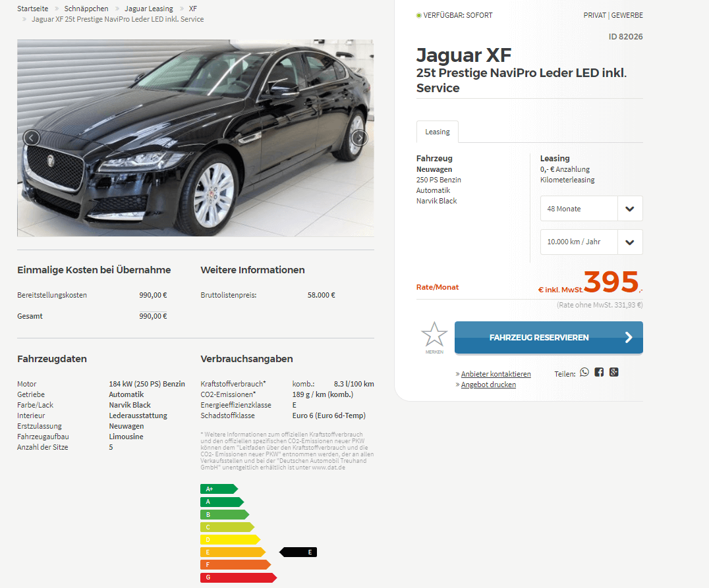
Task: Click the green A+ efficiency bar
Action: [219, 489]
